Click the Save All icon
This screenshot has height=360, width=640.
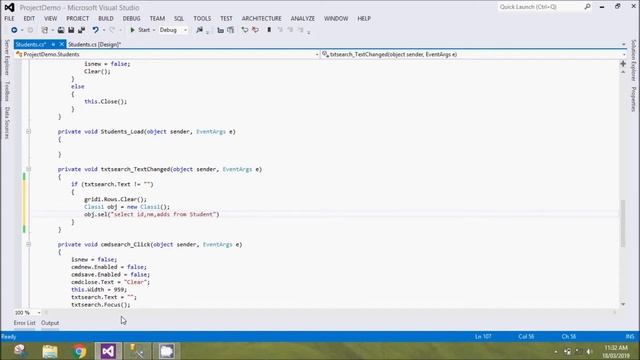82,30
